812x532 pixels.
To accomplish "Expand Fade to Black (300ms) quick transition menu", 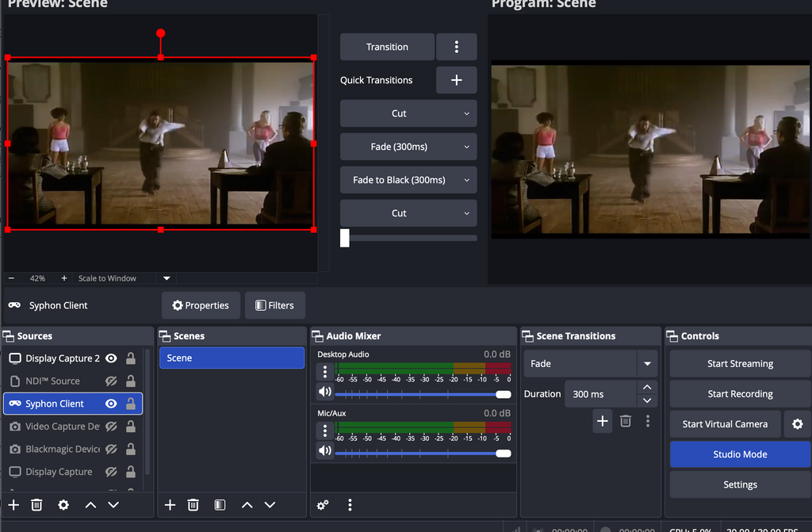I will [x=466, y=180].
